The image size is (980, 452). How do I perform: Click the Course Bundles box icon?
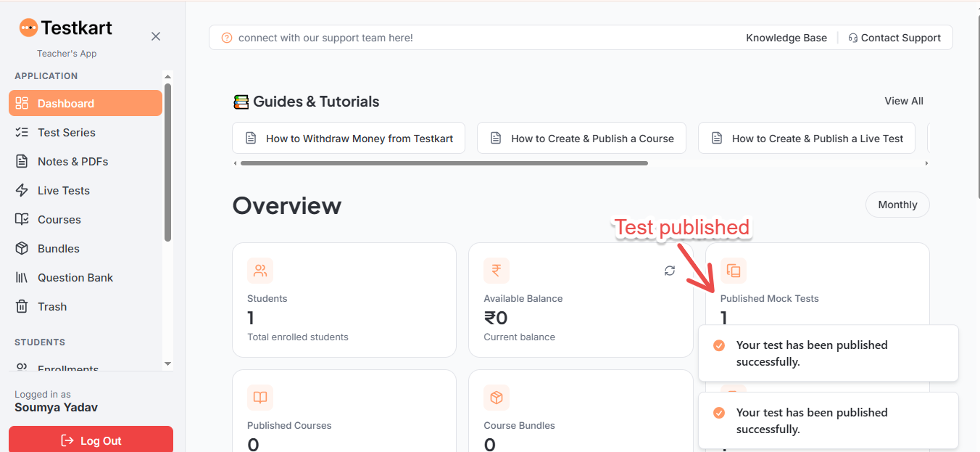(x=497, y=398)
